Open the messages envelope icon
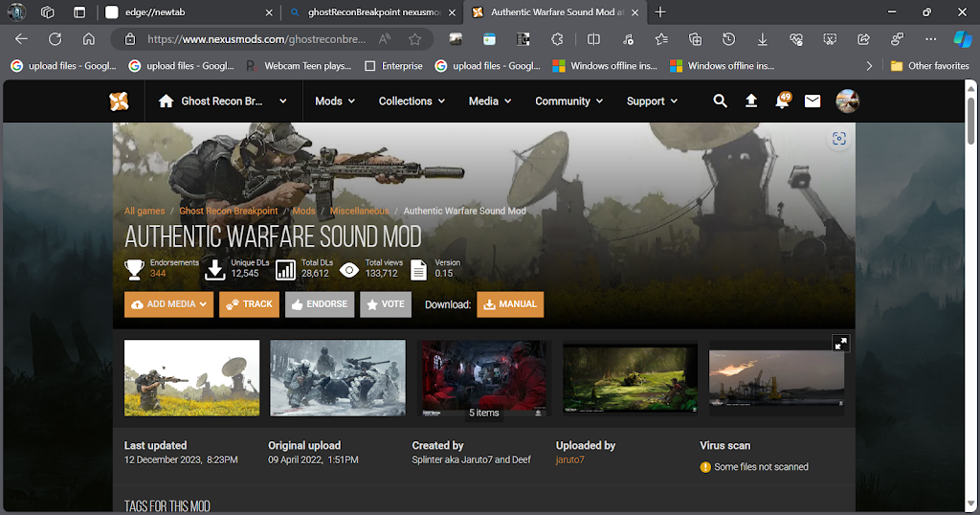 click(x=813, y=101)
